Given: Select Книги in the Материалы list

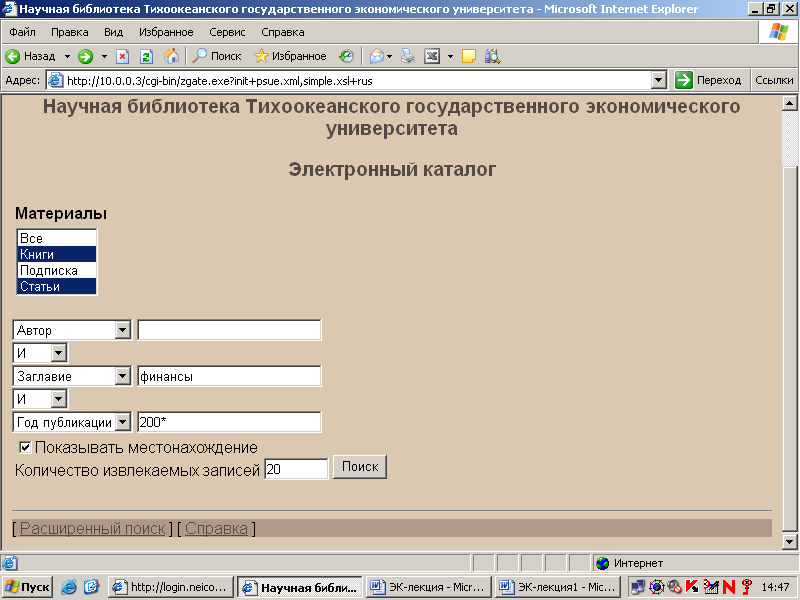Looking at the screenshot, I should [57, 254].
